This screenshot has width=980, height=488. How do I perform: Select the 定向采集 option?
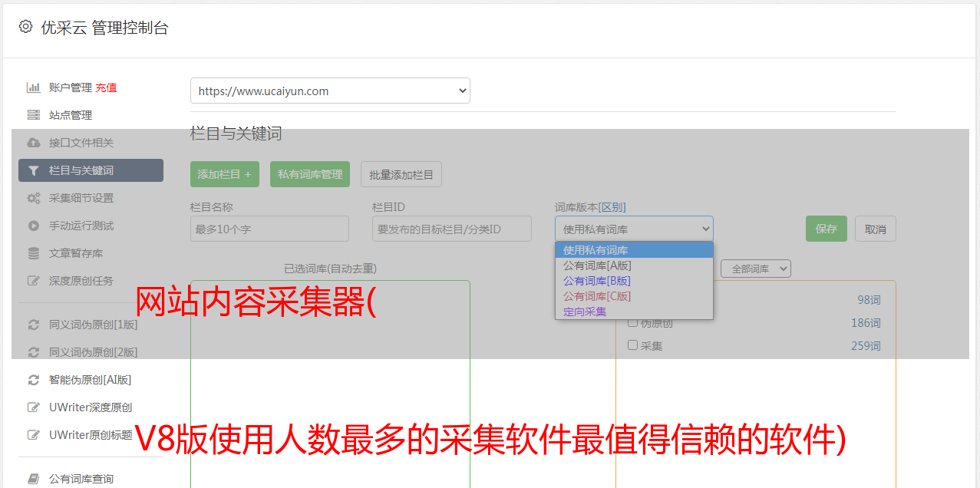(585, 312)
